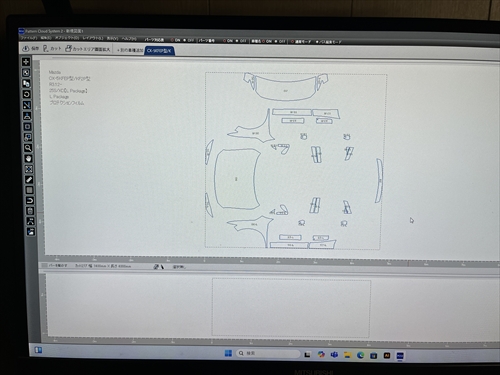The image size is (500, 375).
Task: Select the move (four-arrow) tool
Action: (x=26, y=62)
